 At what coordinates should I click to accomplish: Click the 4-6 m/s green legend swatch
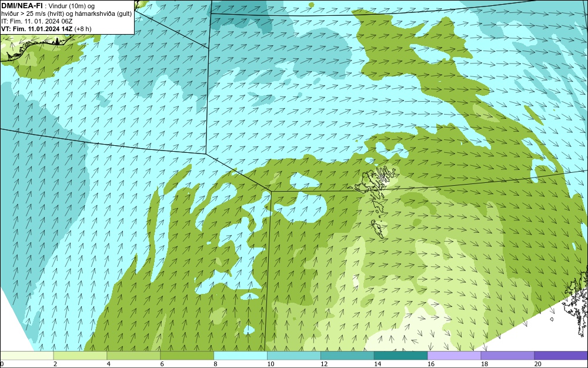coord(133,355)
